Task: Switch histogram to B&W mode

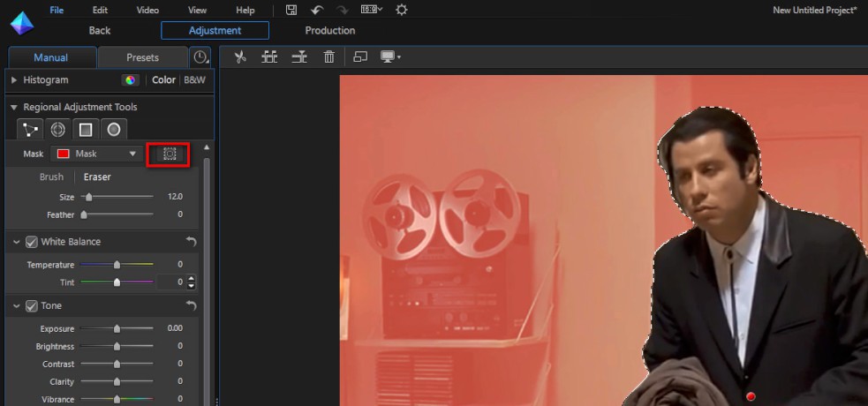Action: [194, 80]
